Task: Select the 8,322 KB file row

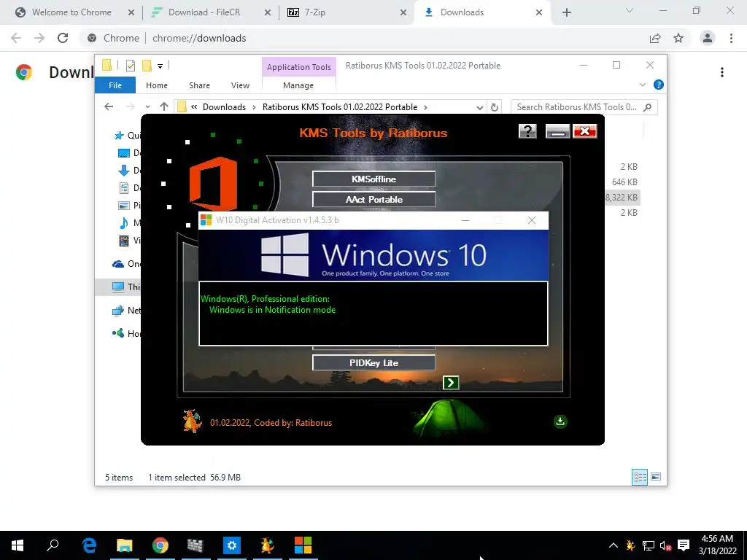Action: click(x=622, y=197)
